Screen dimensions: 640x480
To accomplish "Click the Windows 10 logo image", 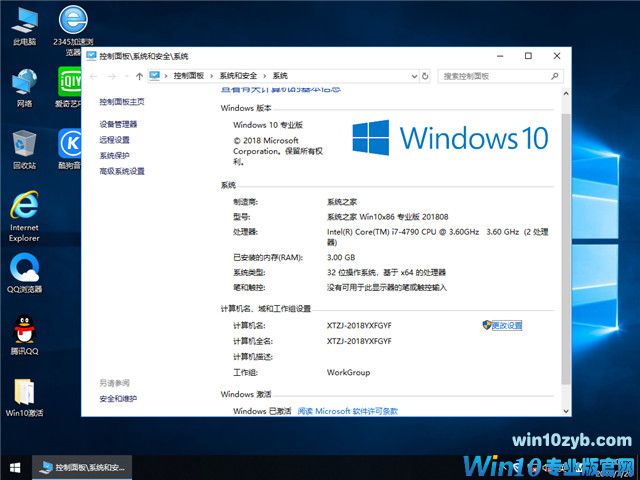I will click(x=450, y=138).
